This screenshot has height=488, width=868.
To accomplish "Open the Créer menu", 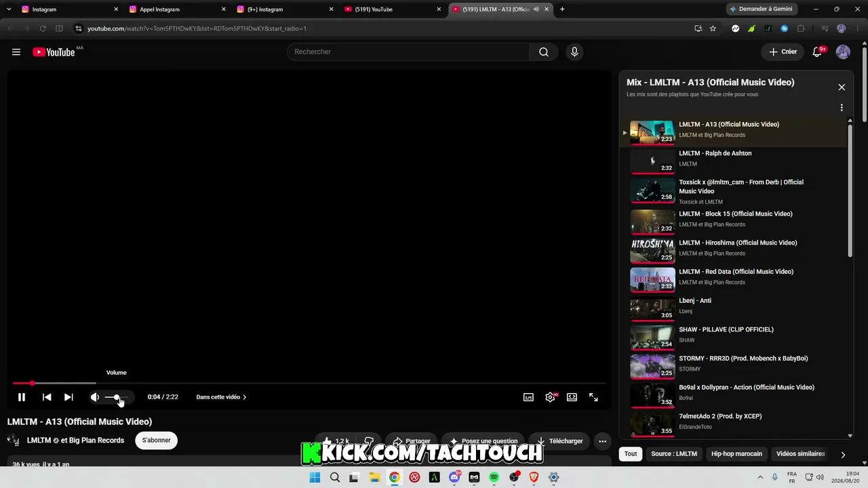I will [x=783, y=52].
